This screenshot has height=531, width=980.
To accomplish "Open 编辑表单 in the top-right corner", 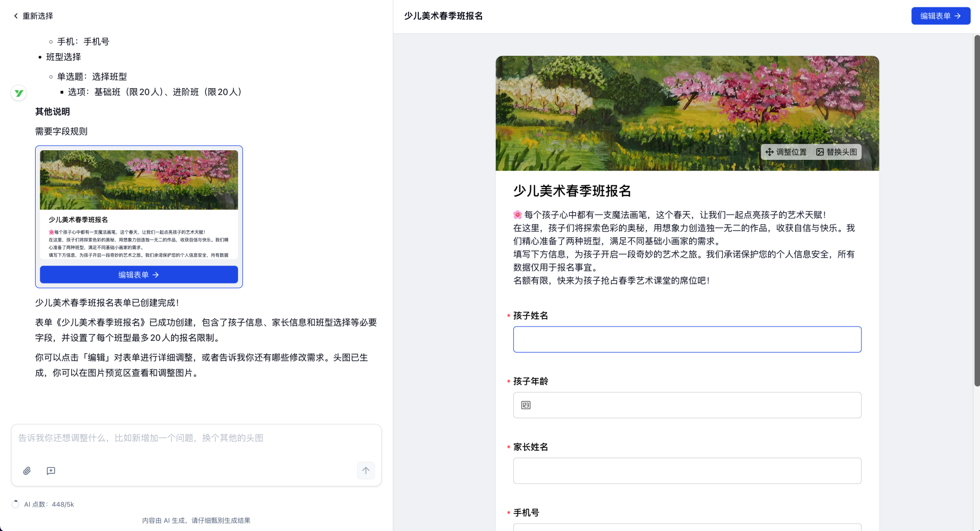I will (940, 16).
